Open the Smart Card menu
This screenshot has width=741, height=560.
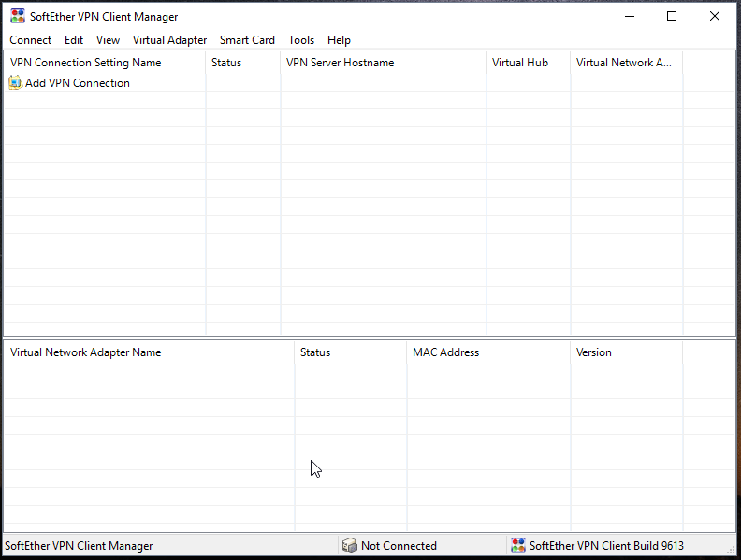[x=247, y=40]
